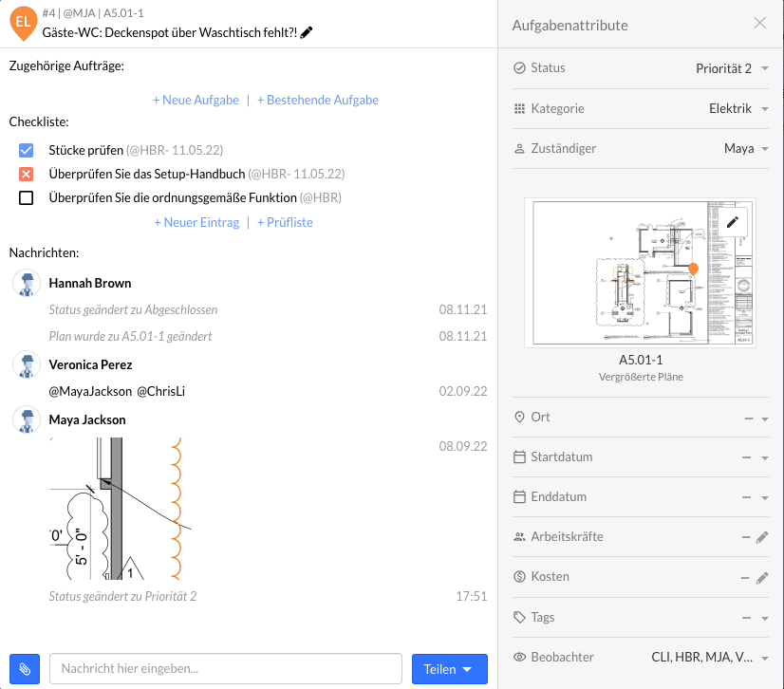Click the orange pin marker on plan

pyautogui.click(x=693, y=270)
